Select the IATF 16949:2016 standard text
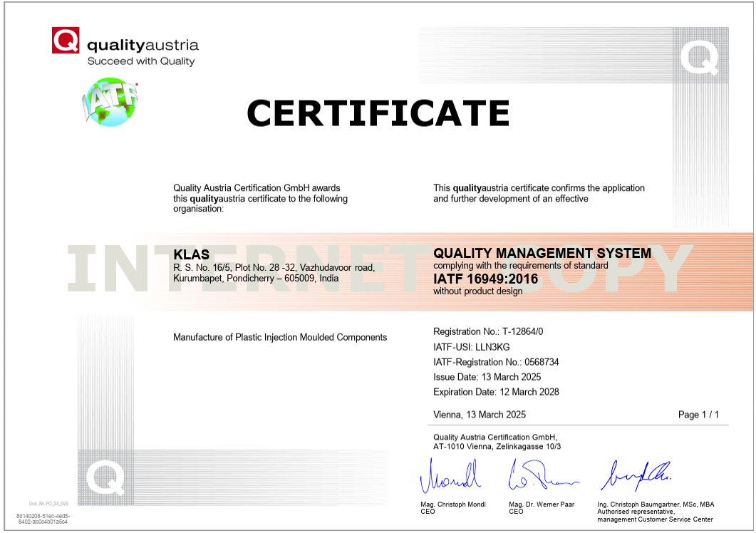 pos(485,278)
